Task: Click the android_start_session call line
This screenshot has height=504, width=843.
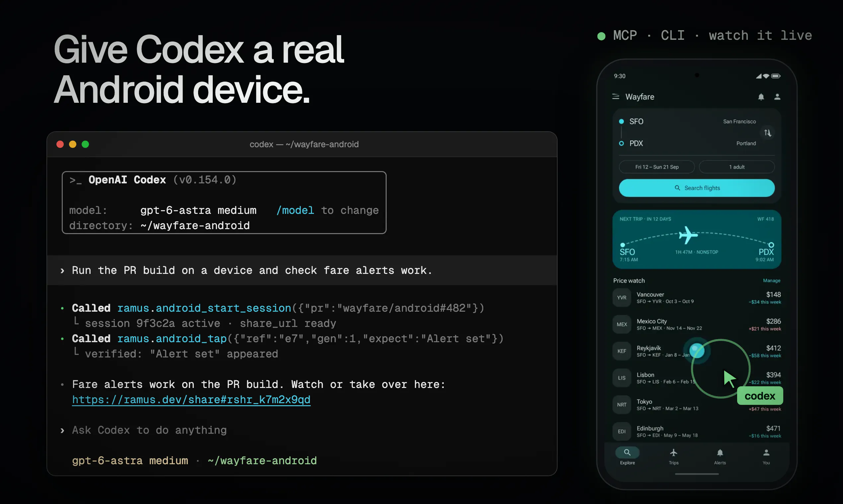Action: (x=278, y=308)
